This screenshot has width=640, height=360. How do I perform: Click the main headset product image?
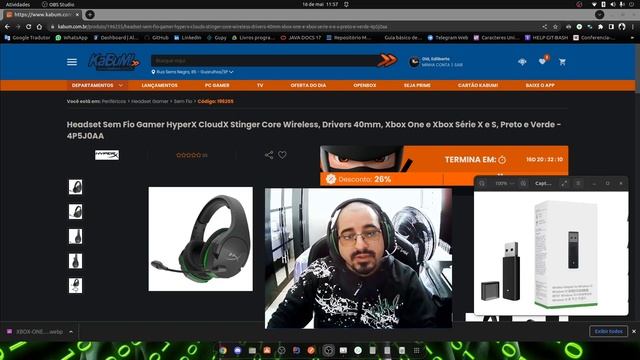coord(200,239)
